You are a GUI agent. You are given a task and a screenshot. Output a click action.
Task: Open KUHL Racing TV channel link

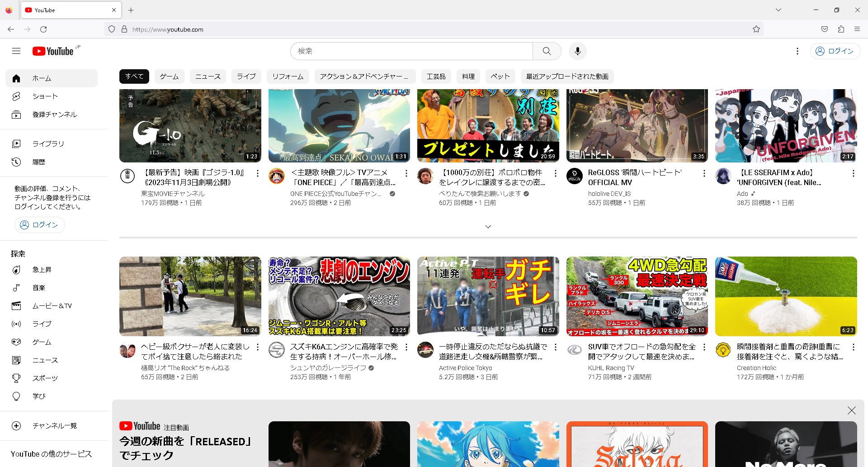click(611, 368)
